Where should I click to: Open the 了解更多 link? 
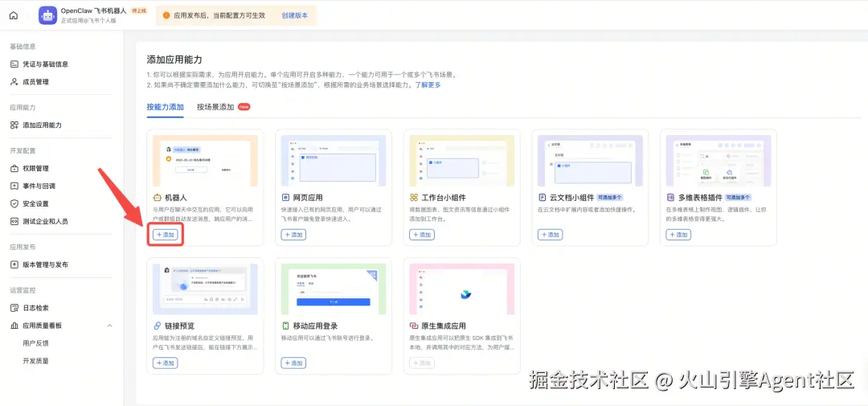[428, 85]
